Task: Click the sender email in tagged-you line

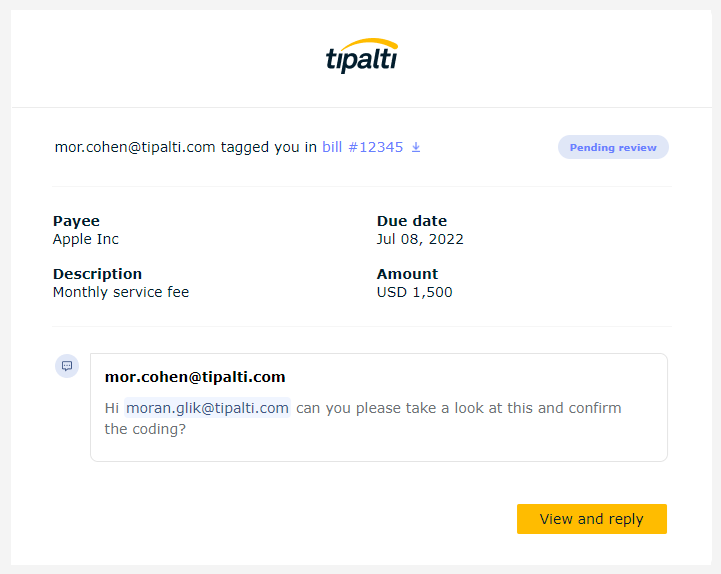Action: [x=135, y=147]
